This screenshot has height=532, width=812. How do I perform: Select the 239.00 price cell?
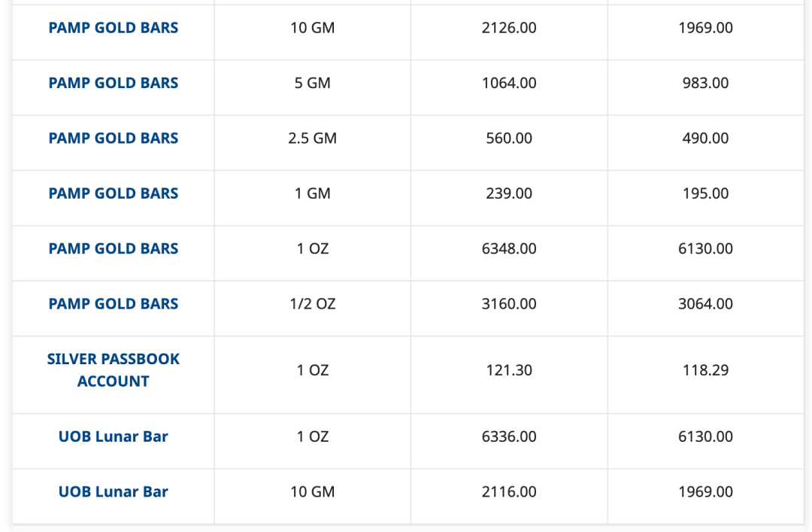(509, 193)
